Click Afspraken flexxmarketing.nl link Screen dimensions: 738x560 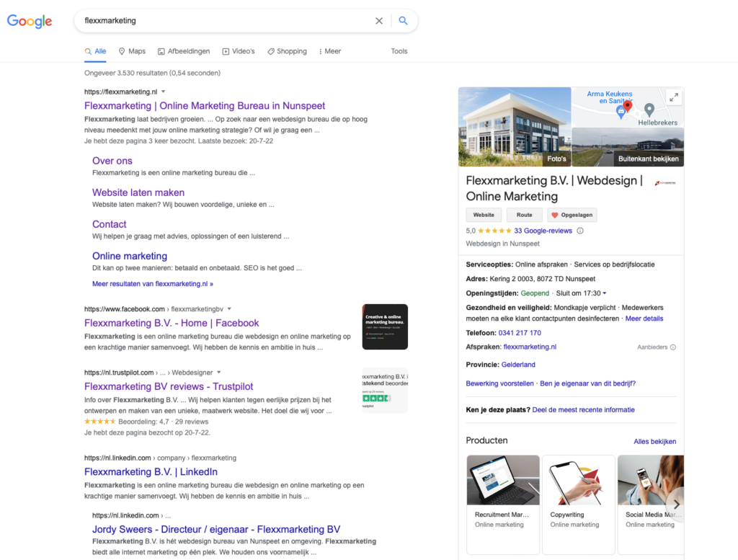(530, 347)
